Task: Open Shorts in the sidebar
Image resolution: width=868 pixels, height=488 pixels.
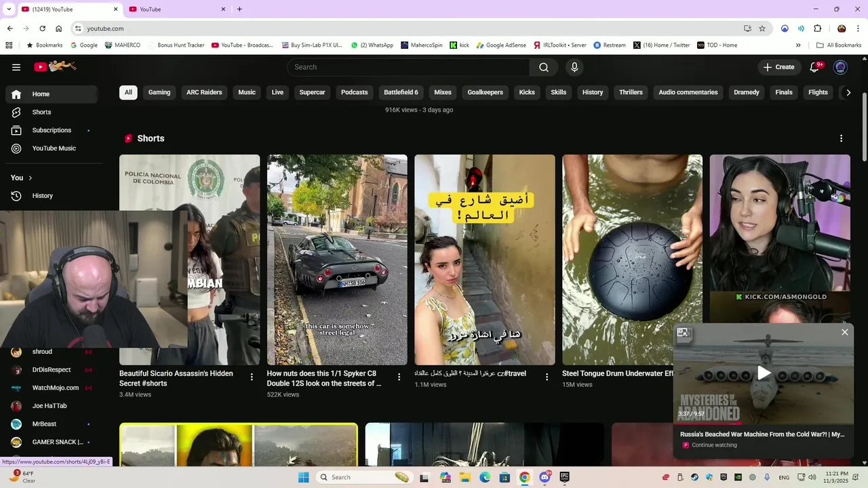Action: point(52,112)
